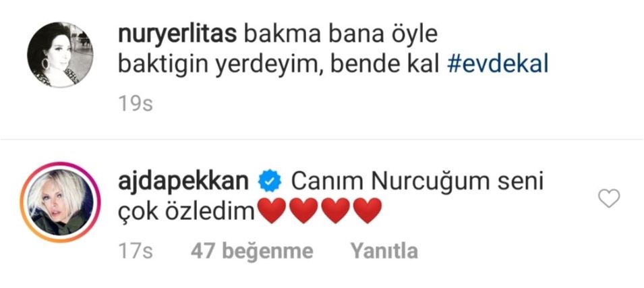Click the caption line 'baktigin yerdeyim, bende kal'
Screen dimensions: 644x288
pyautogui.click(x=279, y=65)
